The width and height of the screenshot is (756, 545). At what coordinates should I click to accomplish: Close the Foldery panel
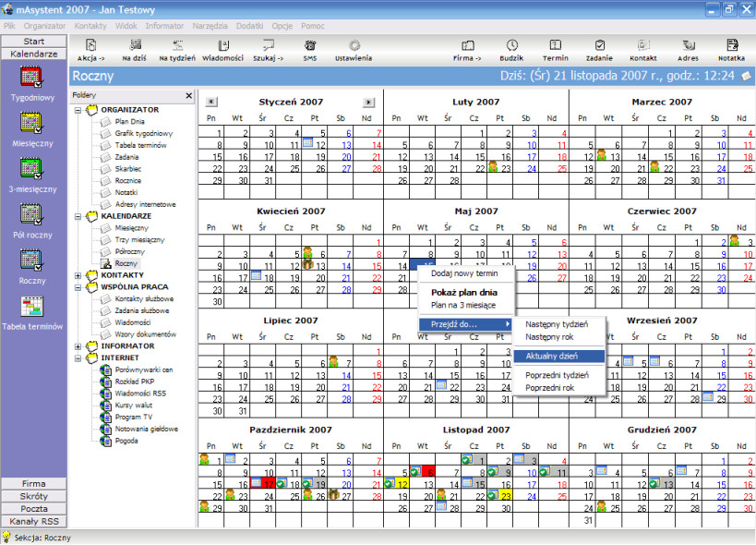click(x=189, y=95)
